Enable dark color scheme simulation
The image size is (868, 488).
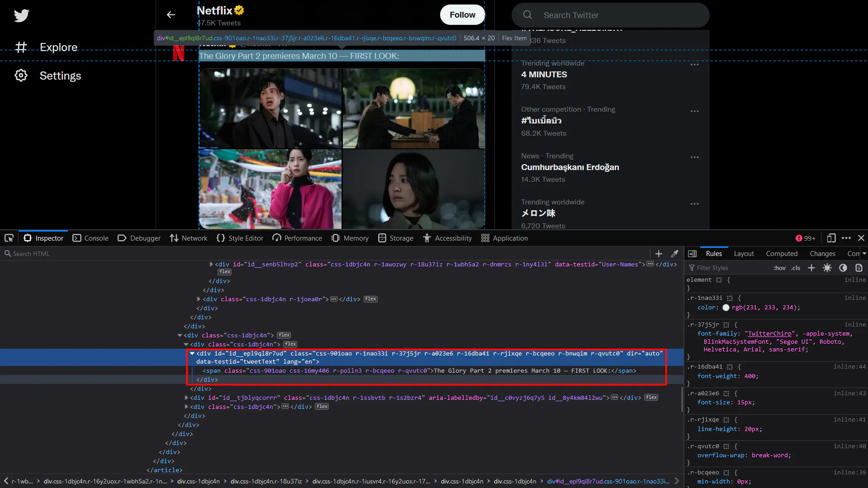(x=843, y=268)
